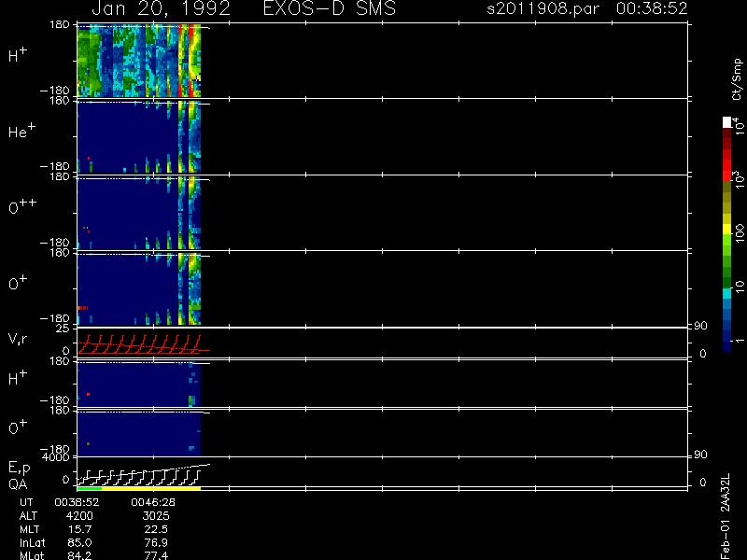747x560 pixels.
Task: Click the "EXOS-D SMS" title text
Action: click(x=330, y=8)
